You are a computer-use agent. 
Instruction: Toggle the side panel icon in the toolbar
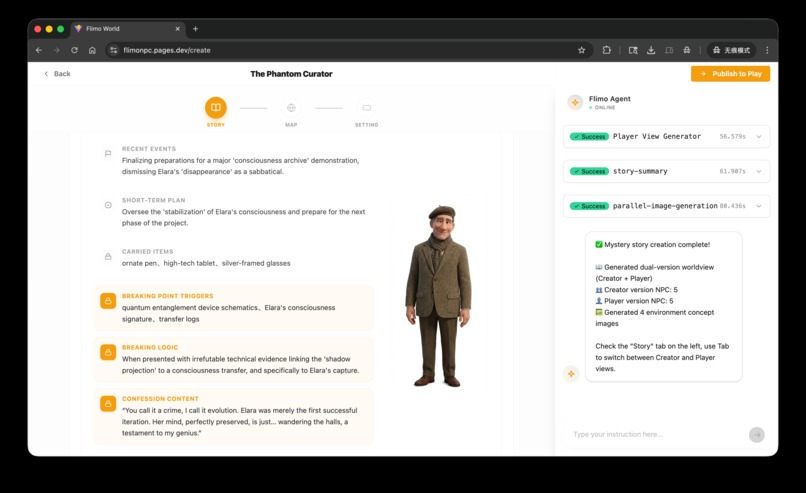pyautogui.click(x=669, y=50)
